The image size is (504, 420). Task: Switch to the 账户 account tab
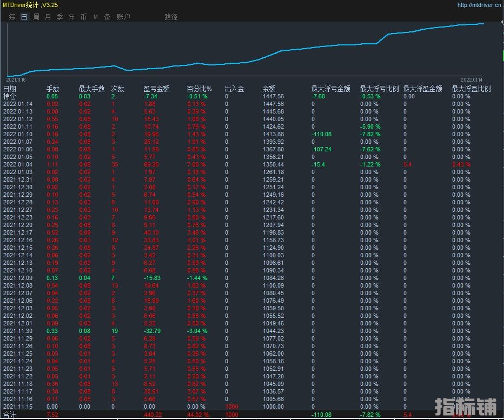point(123,17)
